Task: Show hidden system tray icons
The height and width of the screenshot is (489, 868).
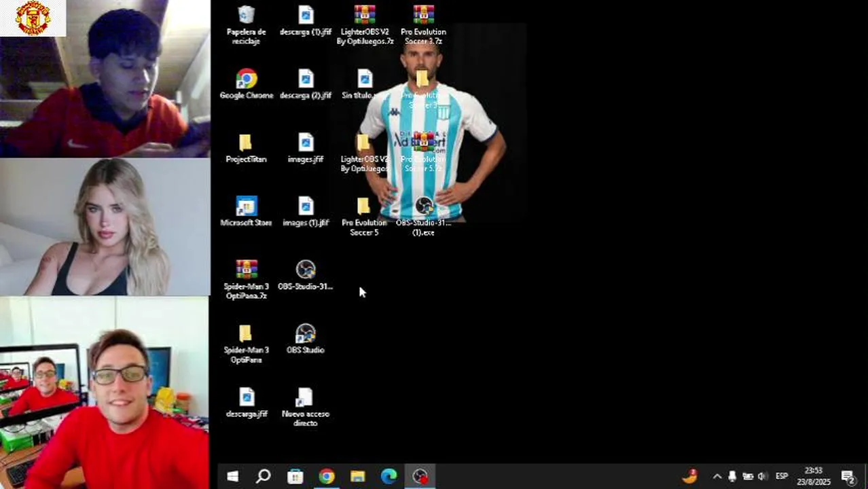Action: pos(717,476)
